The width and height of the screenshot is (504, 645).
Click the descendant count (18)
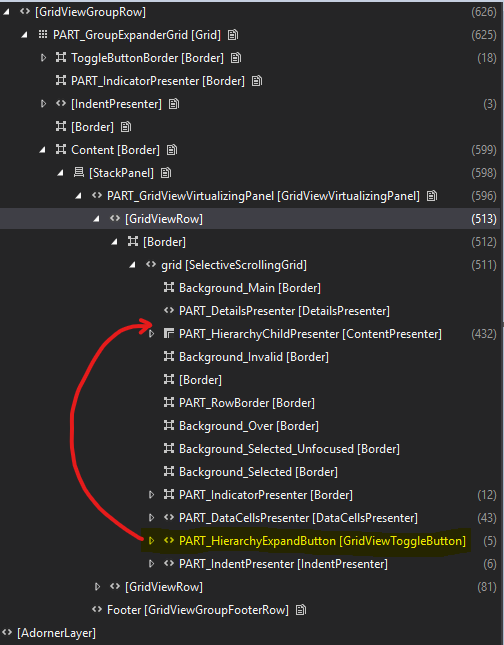[487, 58]
